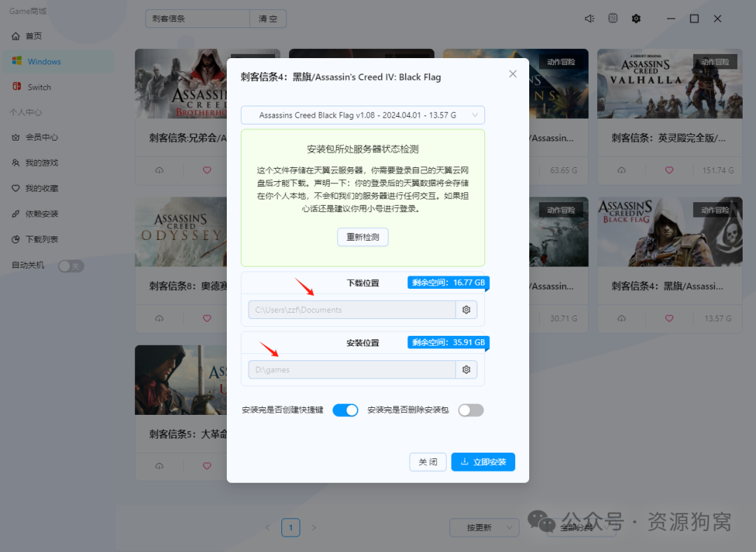
Task: Toggle 安装完是否删除安装包 delete package switch
Action: (x=471, y=410)
